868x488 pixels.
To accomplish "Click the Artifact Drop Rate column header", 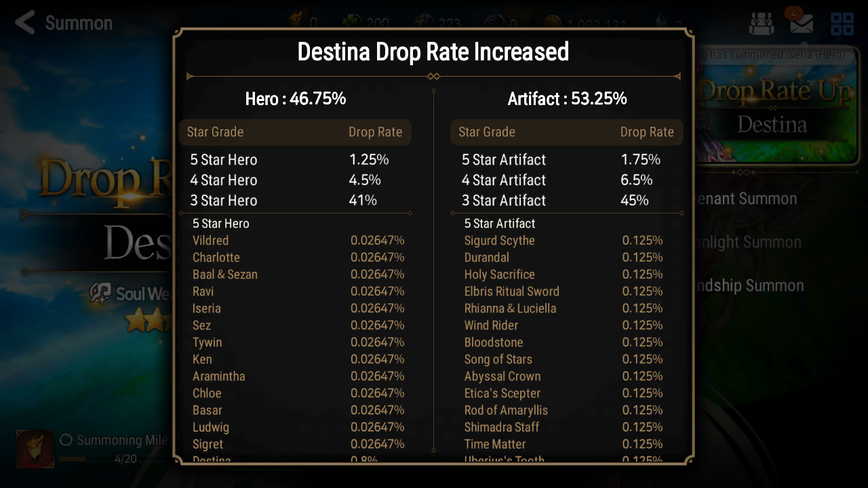I will coord(647,132).
